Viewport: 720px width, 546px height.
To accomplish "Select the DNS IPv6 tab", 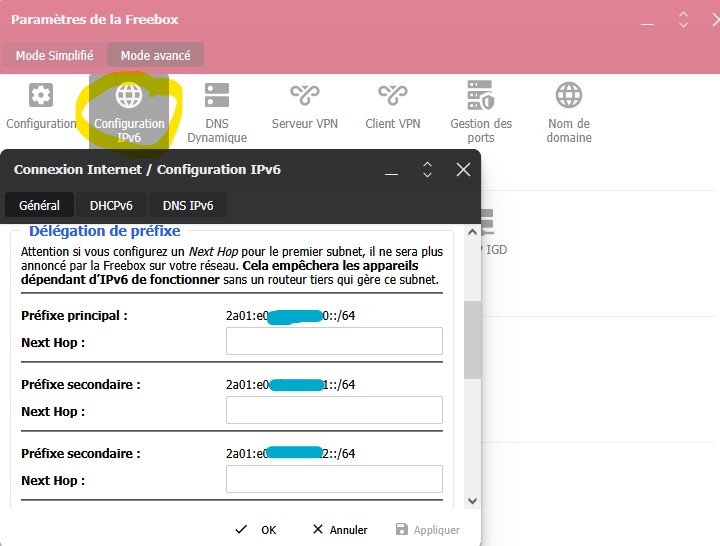I will tap(188, 205).
